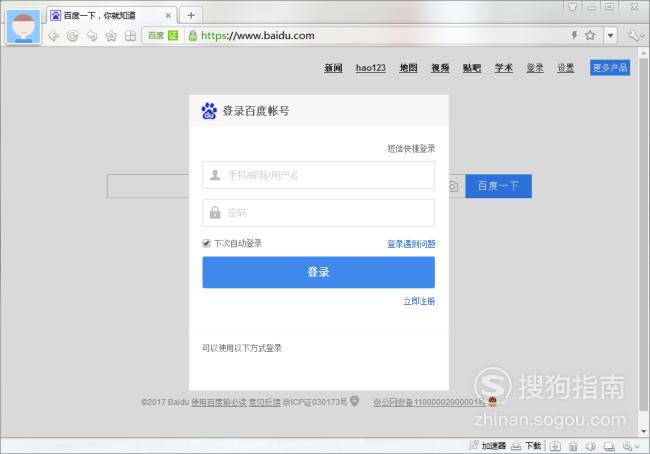Click the 更多产品 button
Viewport: 650px width, 454px height.
(x=610, y=68)
